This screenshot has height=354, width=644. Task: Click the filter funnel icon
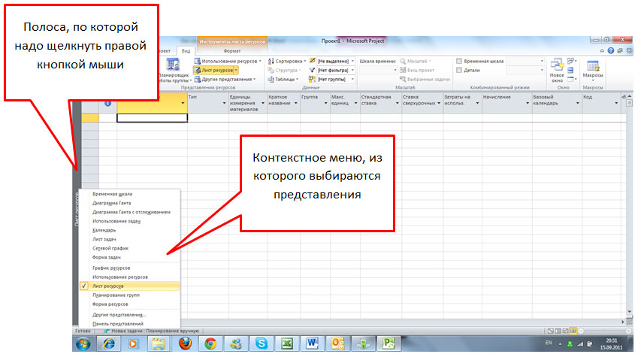pyautogui.click(x=312, y=70)
